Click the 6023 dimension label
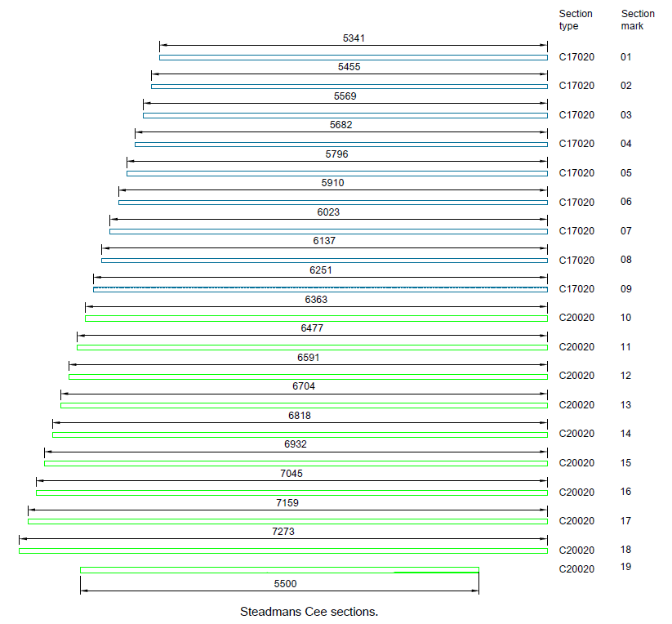The width and height of the screenshot is (672, 624). [x=328, y=212]
